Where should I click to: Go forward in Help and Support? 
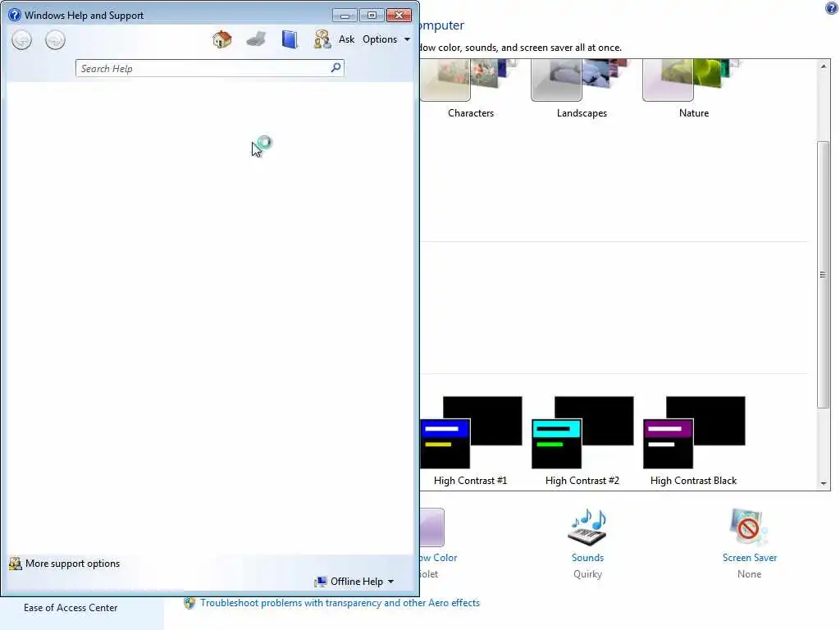click(x=55, y=40)
